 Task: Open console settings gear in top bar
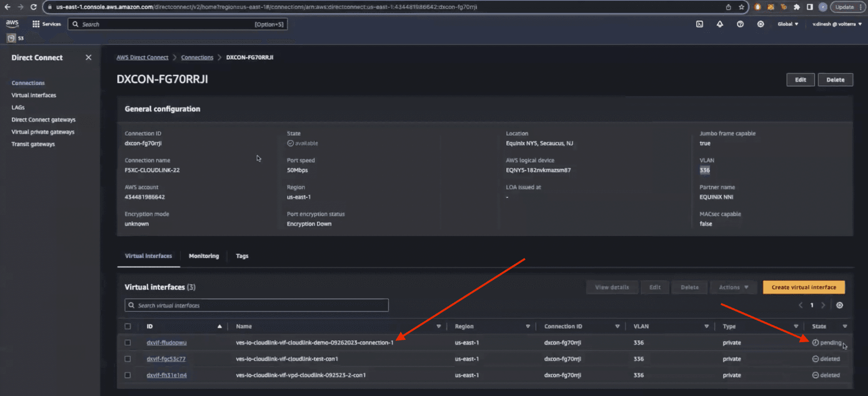[x=760, y=24]
